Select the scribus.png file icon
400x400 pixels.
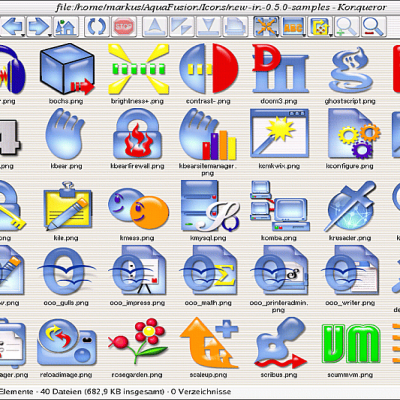280,343
